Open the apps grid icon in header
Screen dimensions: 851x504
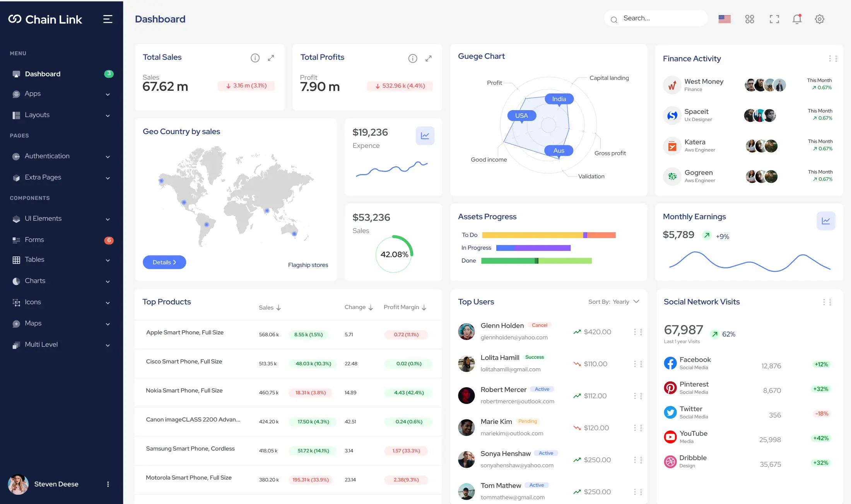pyautogui.click(x=749, y=19)
